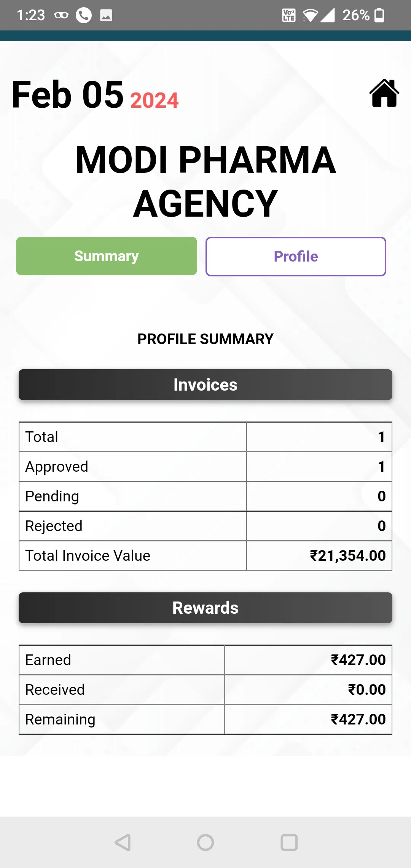The width and height of the screenshot is (411, 868).
Task: Tap the Wi-Fi signal icon
Action: point(310,16)
